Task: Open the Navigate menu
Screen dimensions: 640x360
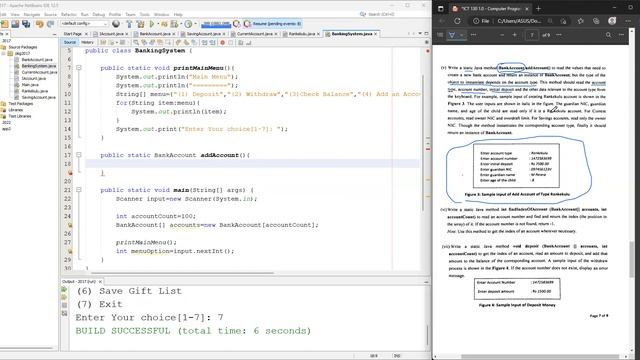Action: tap(32, 14)
